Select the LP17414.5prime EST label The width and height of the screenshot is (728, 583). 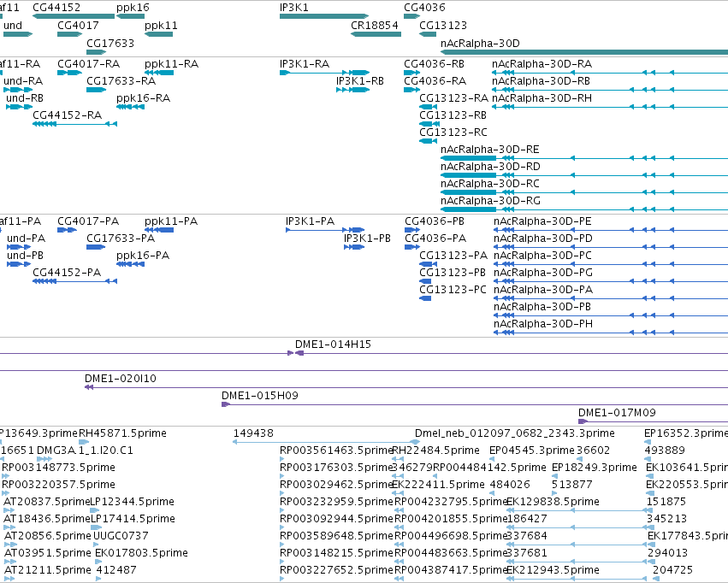[x=133, y=519]
